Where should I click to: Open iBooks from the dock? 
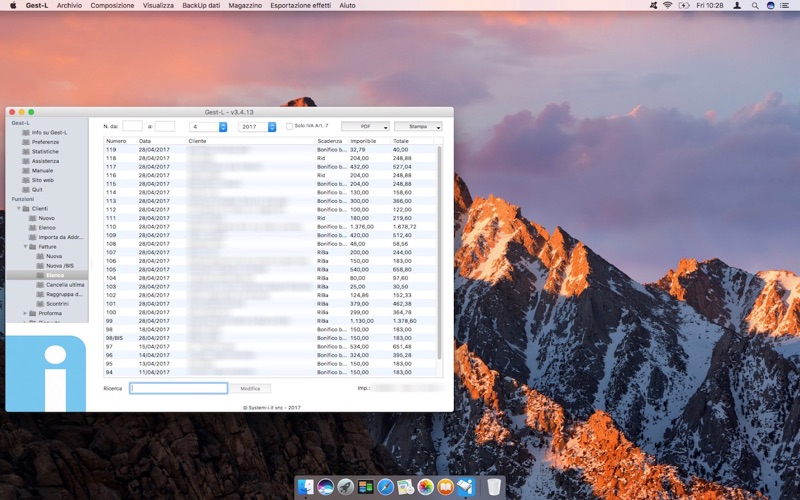coord(445,487)
